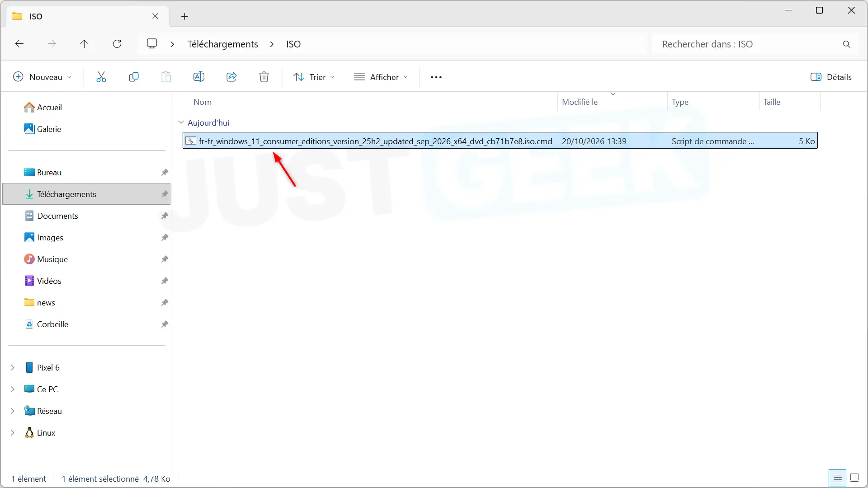Sort by the Nom column header
Viewport: 868px width, 488px height.
203,102
